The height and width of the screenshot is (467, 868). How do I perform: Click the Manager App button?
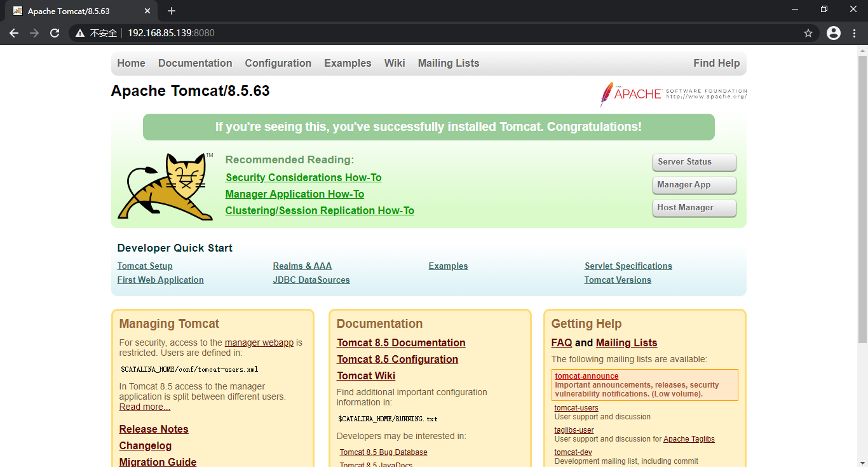tap(695, 185)
